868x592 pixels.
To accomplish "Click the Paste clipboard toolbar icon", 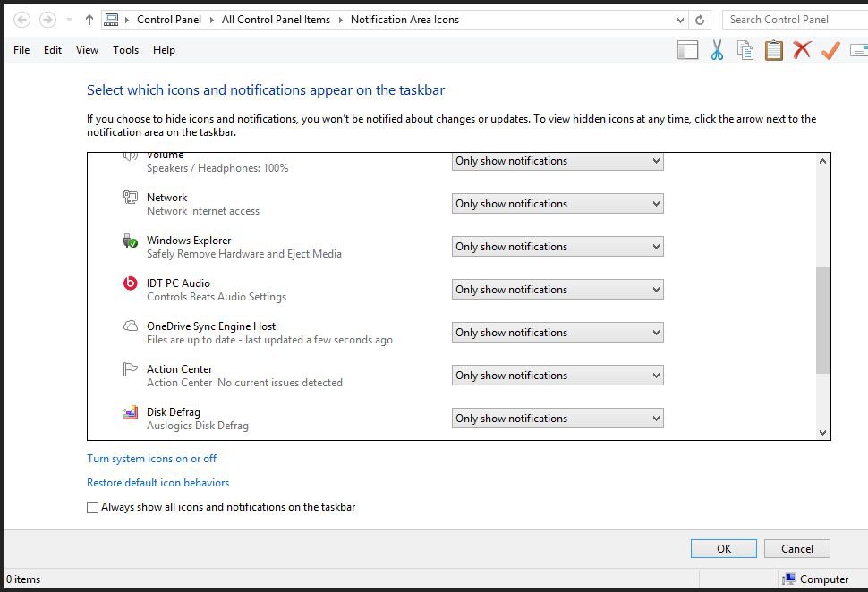I will click(773, 50).
